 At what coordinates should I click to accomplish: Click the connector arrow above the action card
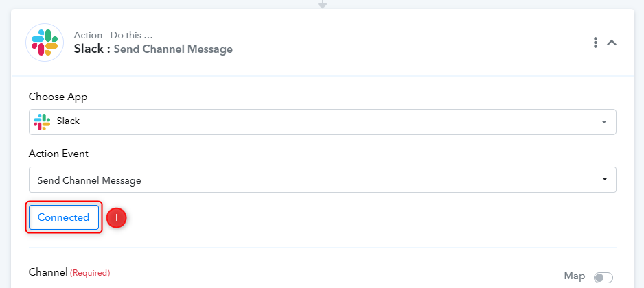tap(323, 4)
